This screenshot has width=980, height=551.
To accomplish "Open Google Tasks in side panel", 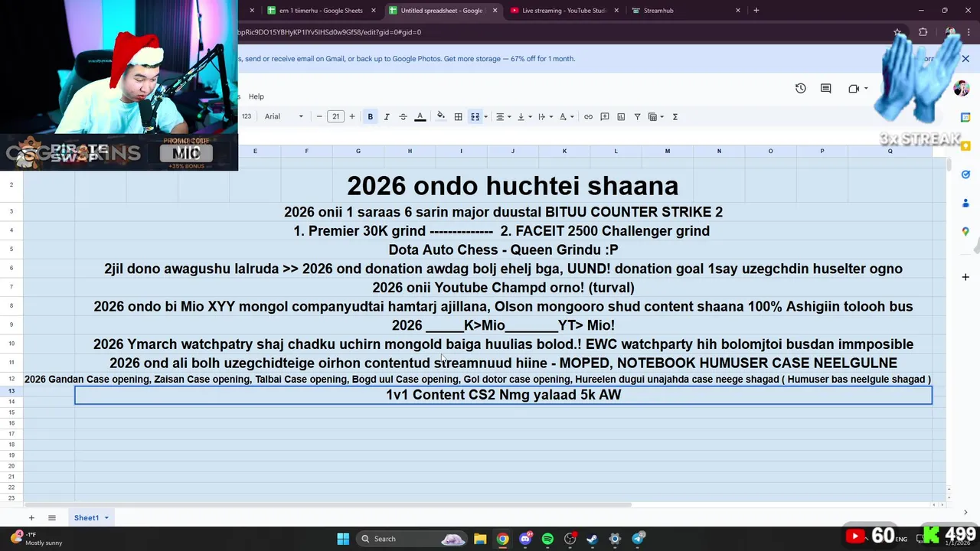I will click(x=965, y=174).
